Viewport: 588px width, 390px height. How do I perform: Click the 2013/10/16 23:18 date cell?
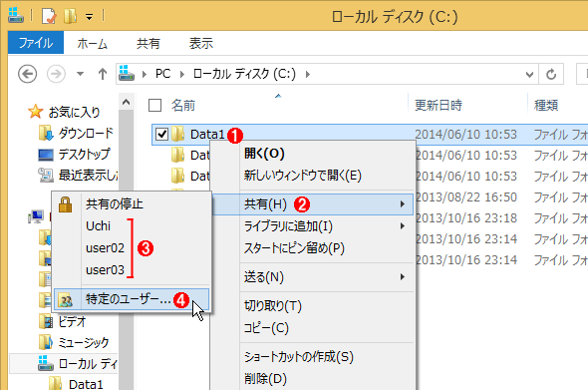coord(466,218)
